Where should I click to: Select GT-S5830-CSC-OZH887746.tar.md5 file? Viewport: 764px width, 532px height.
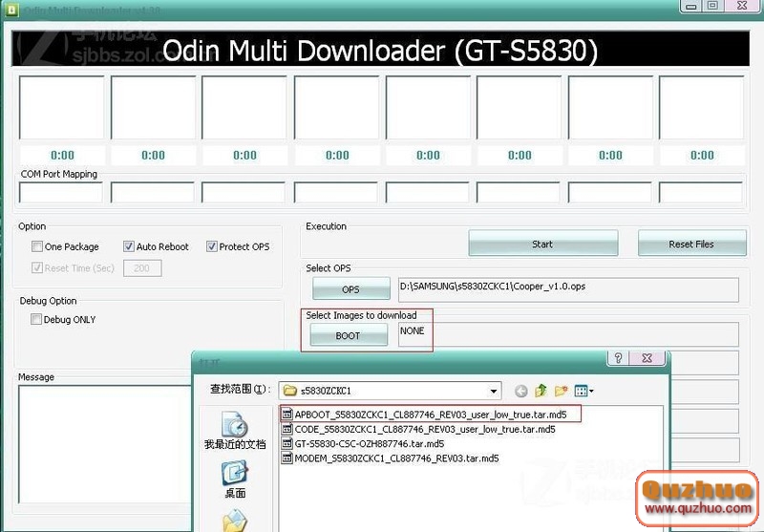click(363, 444)
